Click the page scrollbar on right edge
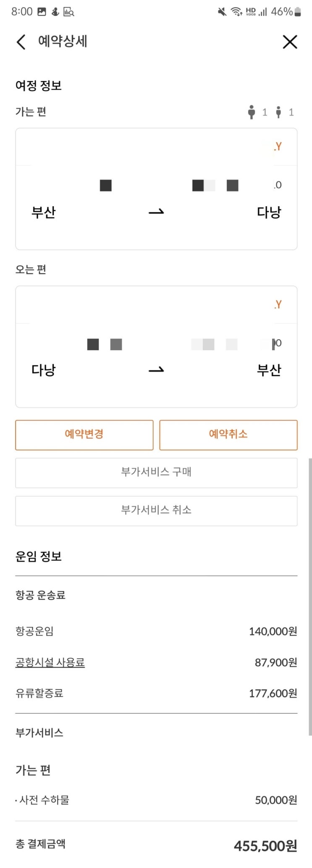 click(310, 595)
